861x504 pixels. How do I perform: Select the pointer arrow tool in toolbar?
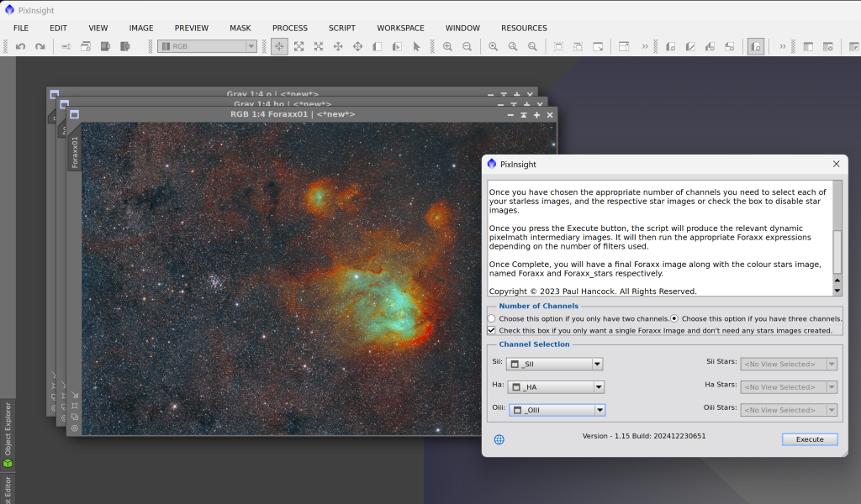416,47
